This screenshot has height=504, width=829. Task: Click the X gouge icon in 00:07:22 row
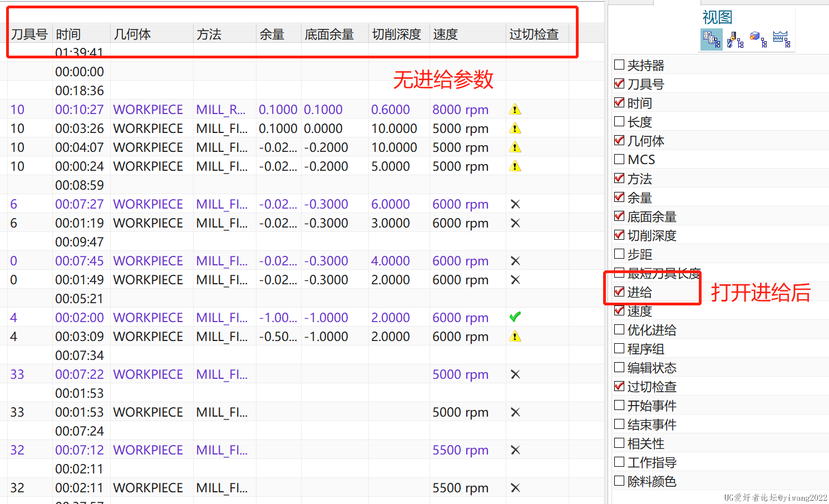(515, 374)
